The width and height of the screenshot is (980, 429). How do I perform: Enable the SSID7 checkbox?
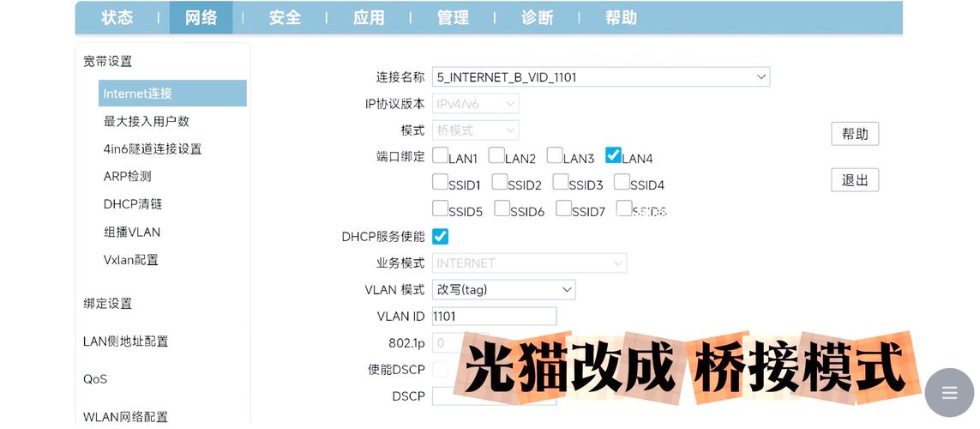(564, 208)
